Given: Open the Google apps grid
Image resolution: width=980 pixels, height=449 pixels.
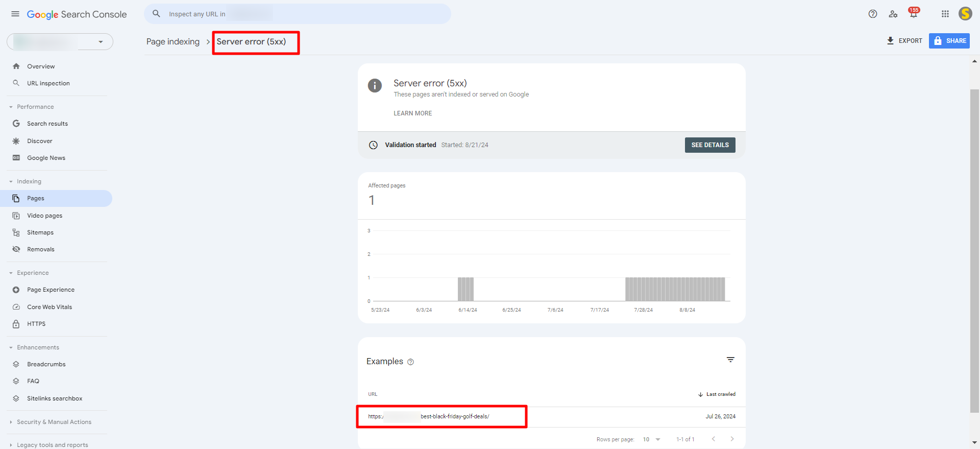Looking at the screenshot, I should click(x=945, y=14).
